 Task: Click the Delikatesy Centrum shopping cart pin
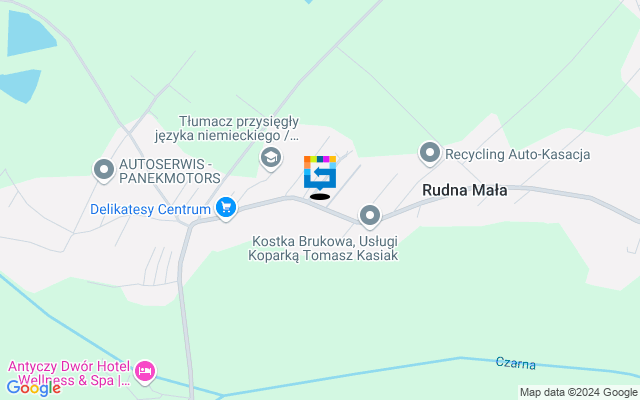tap(226, 208)
